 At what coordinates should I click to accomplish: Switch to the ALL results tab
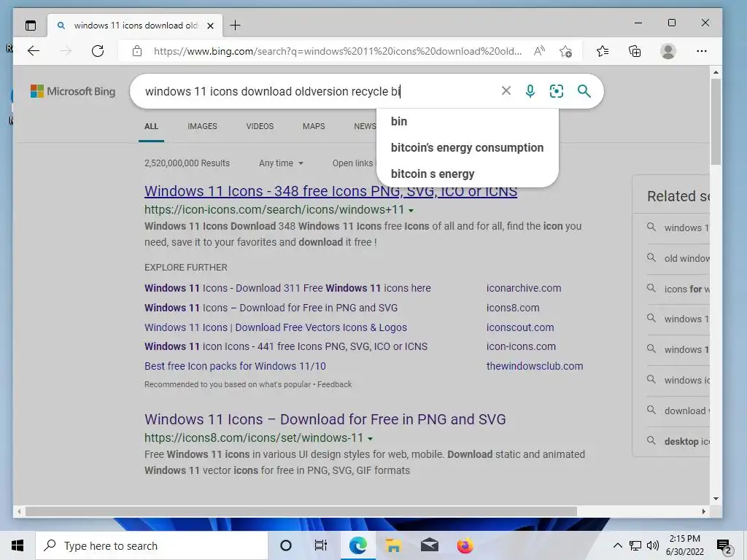(x=151, y=126)
